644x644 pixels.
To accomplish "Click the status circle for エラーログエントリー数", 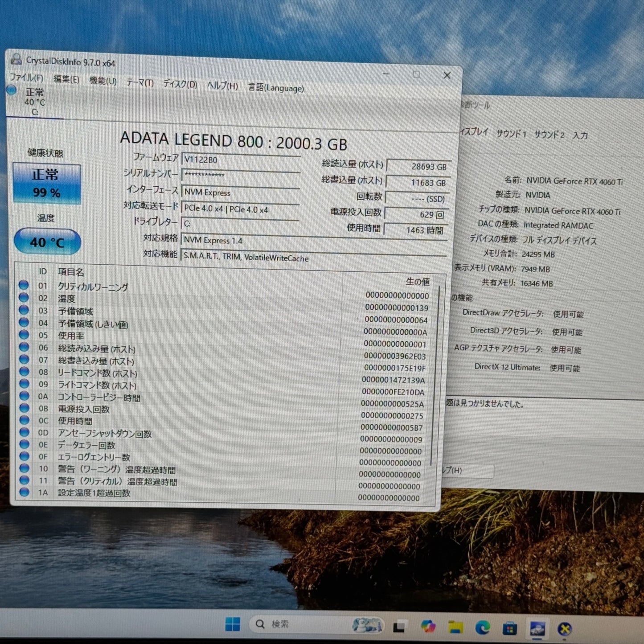I will point(24,456).
